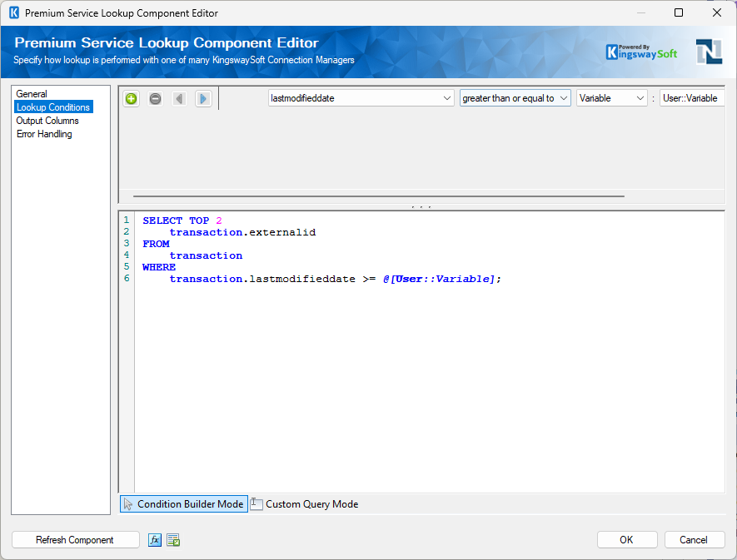Open the fx expression editor icon
The height and width of the screenshot is (560, 737).
pos(155,540)
